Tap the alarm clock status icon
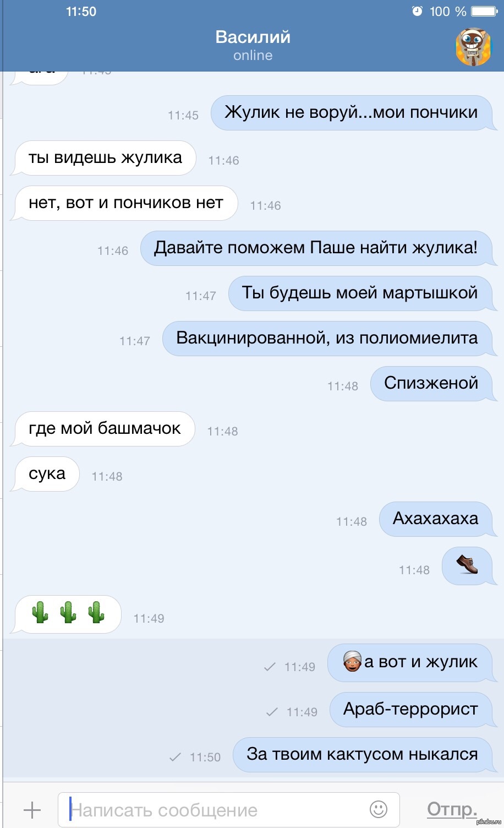 (x=417, y=11)
